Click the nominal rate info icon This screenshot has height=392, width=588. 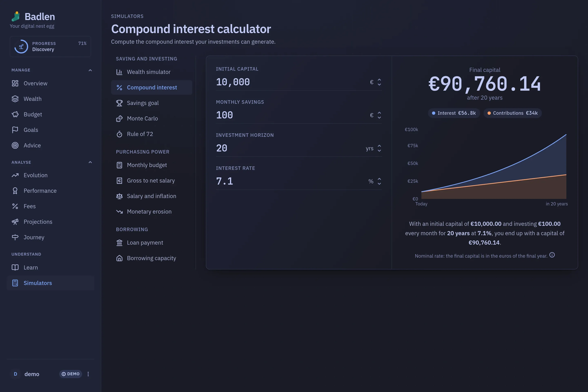[x=552, y=255]
